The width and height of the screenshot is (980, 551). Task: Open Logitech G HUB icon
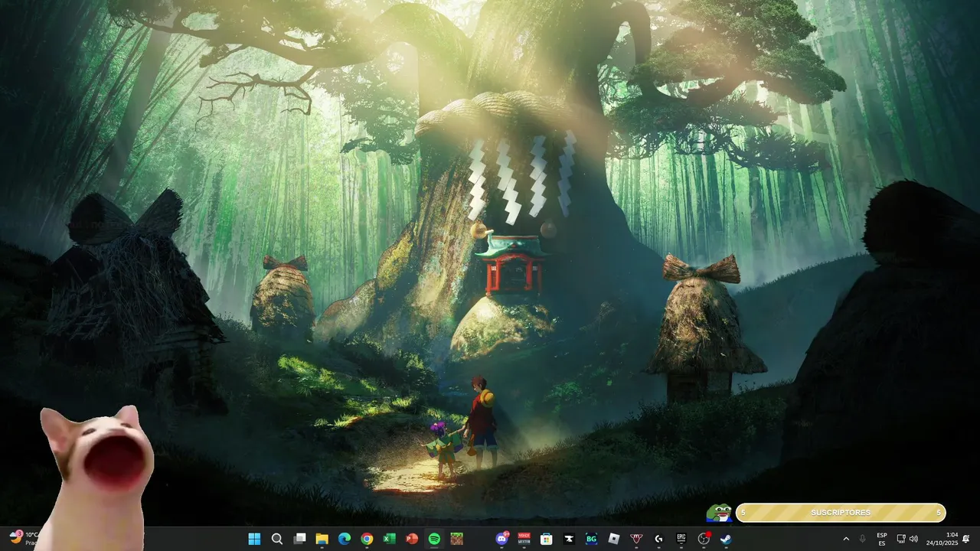[658, 539]
